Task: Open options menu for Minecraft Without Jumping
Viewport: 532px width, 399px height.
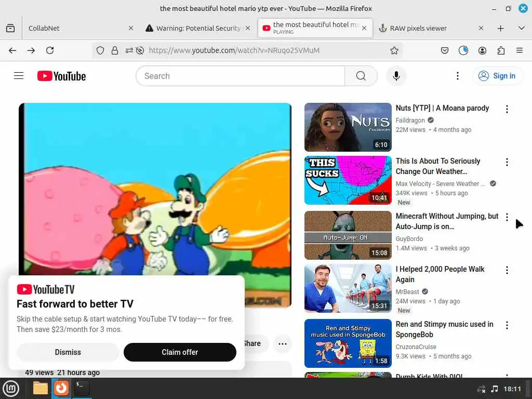Action: [x=507, y=217]
